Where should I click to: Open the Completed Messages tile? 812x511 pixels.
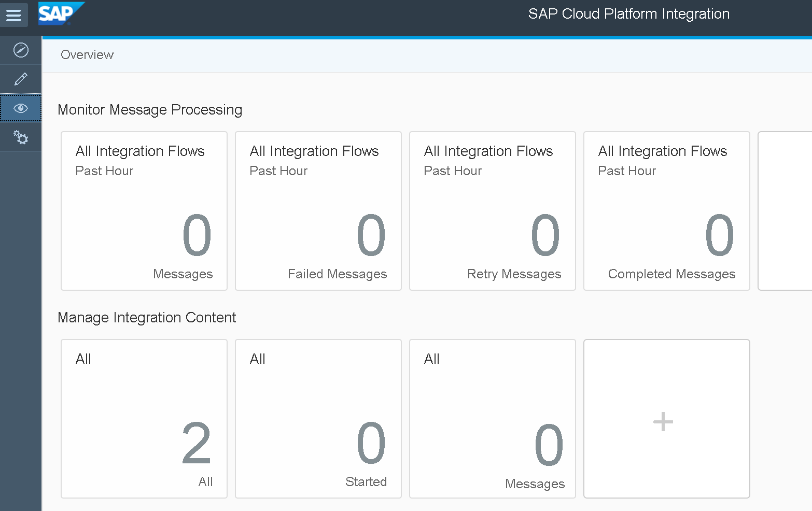(x=667, y=211)
